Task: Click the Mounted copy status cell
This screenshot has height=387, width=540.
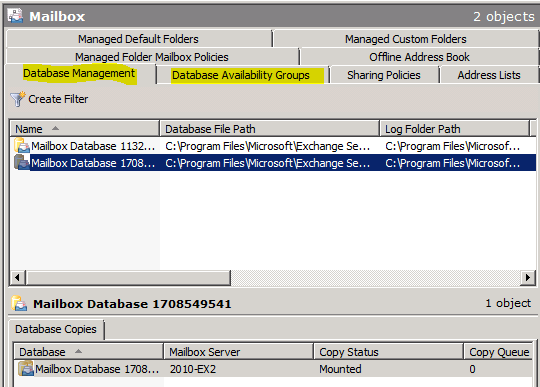Action: (340, 369)
